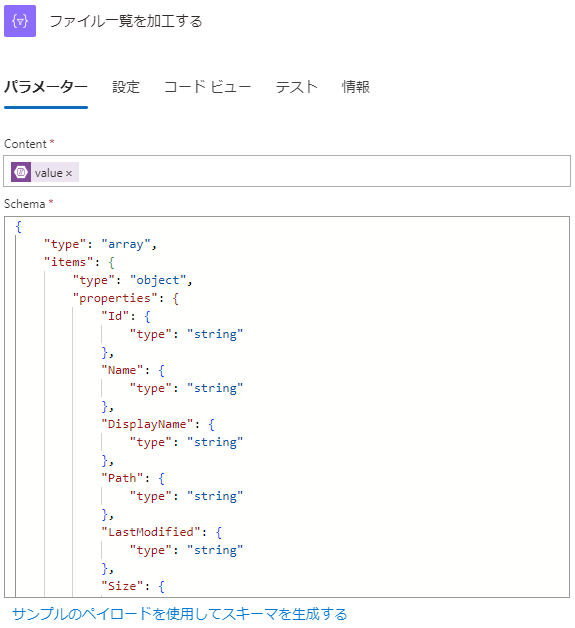This screenshot has width=575, height=628.
Task: Open the 情報 tab
Action: click(356, 87)
